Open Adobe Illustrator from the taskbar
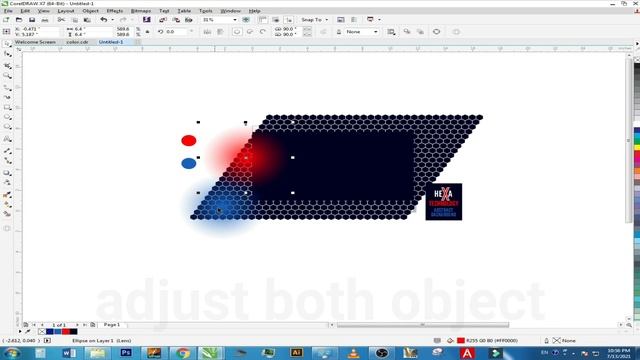The width and height of the screenshot is (640, 360). click(296, 353)
